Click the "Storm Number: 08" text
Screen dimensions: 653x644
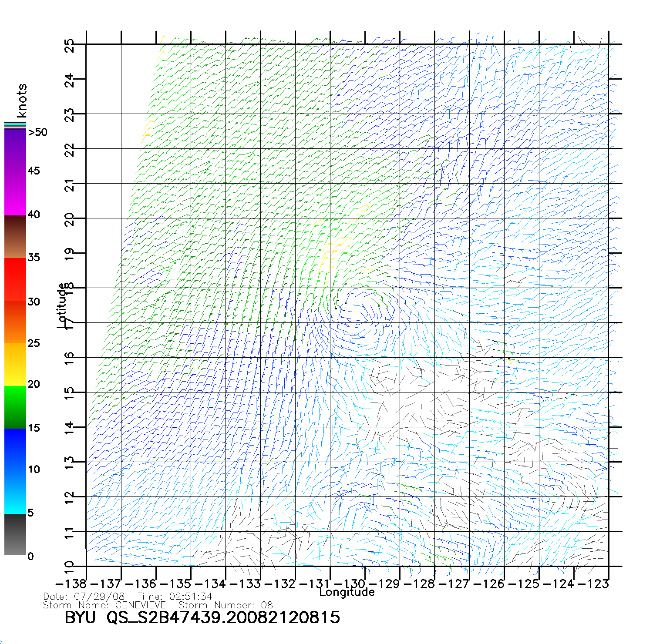point(226,605)
